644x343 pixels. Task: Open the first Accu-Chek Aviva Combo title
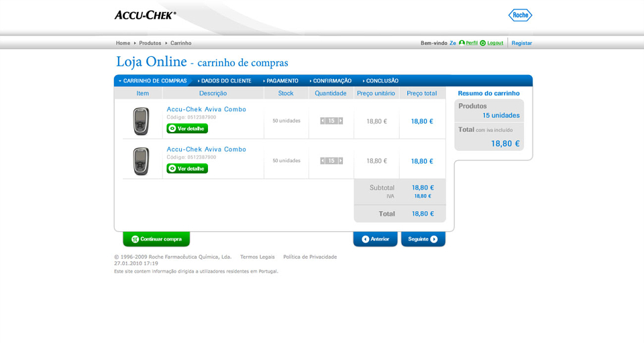pyautogui.click(x=206, y=109)
